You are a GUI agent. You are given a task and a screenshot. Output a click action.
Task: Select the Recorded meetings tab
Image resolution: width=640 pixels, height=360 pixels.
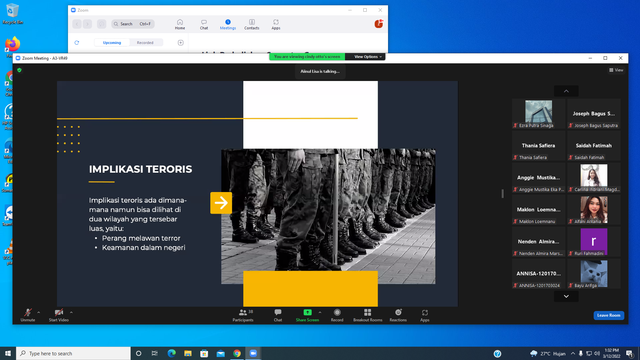pos(145,42)
